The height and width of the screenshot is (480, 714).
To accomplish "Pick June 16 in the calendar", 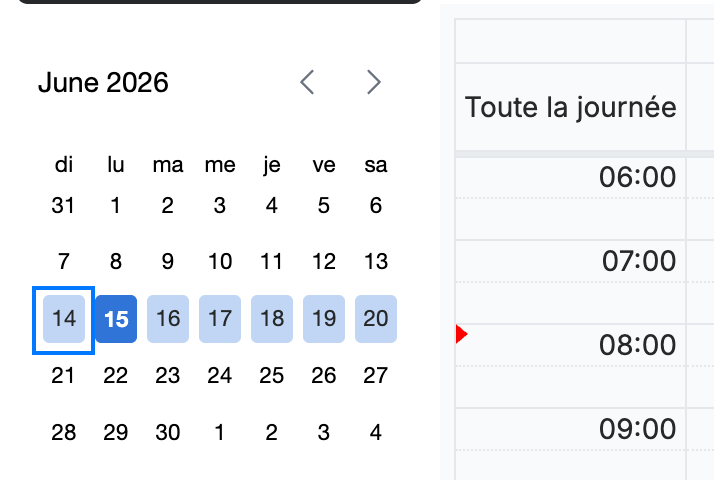I will coord(168,319).
